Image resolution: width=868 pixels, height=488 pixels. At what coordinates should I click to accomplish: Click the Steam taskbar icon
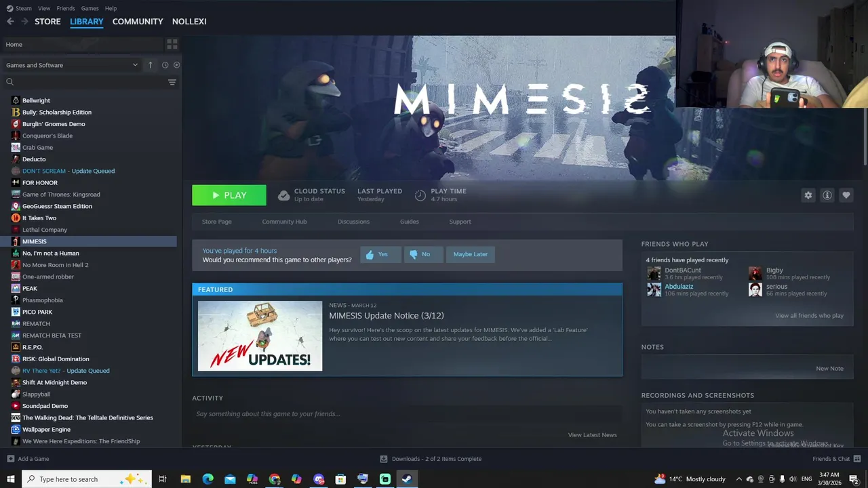[x=407, y=479]
